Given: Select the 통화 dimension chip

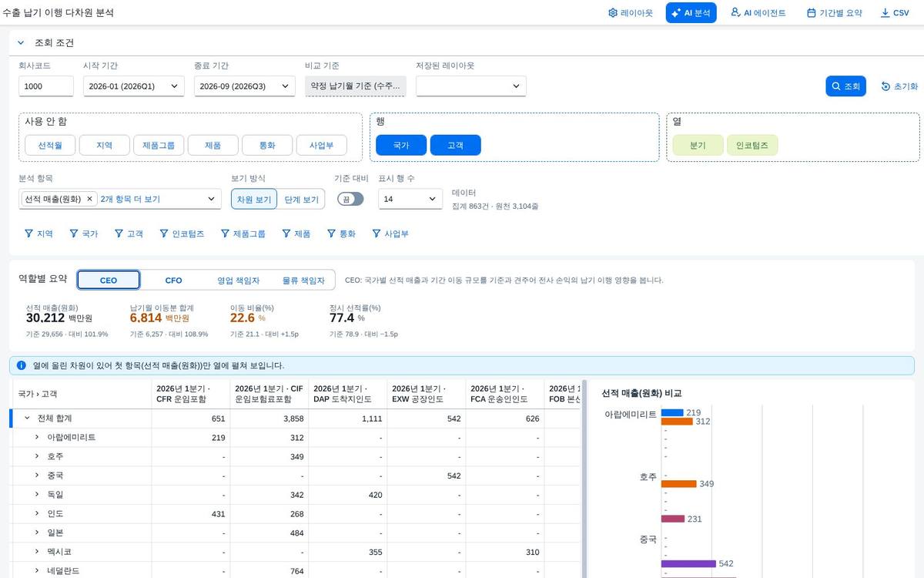Looking at the screenshot, I should pyautogui.click(x=267, y=145).
